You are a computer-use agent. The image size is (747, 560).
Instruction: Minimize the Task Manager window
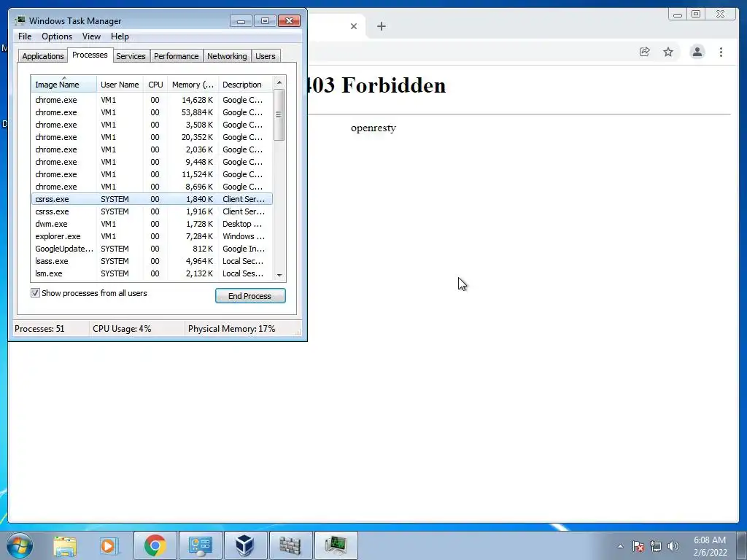pos(241,21)
